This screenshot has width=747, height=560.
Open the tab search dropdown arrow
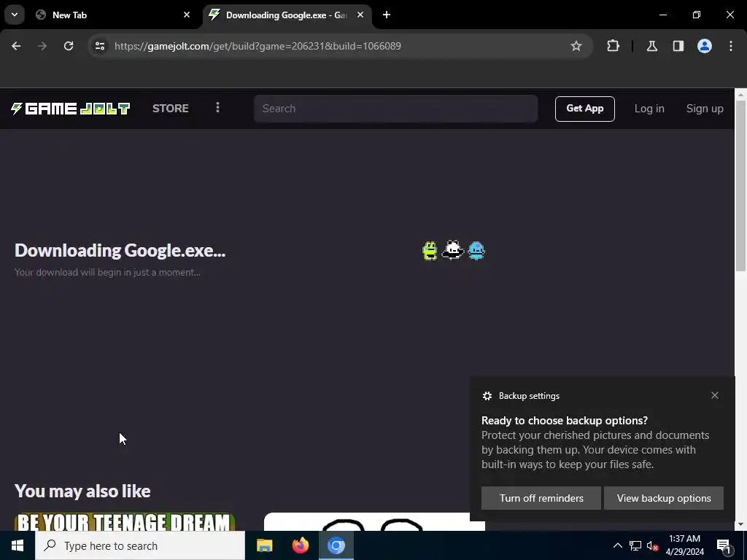15,15
